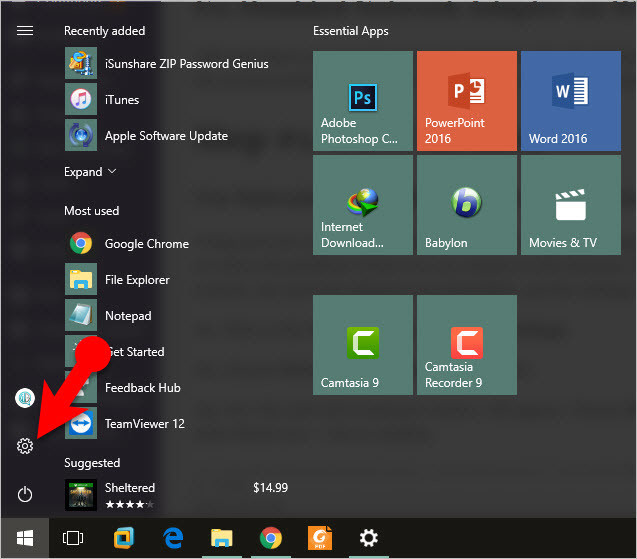Click the Get Started app entry
Image resolution: width=637 pixels, height=559 pixels.
[115, 351]
